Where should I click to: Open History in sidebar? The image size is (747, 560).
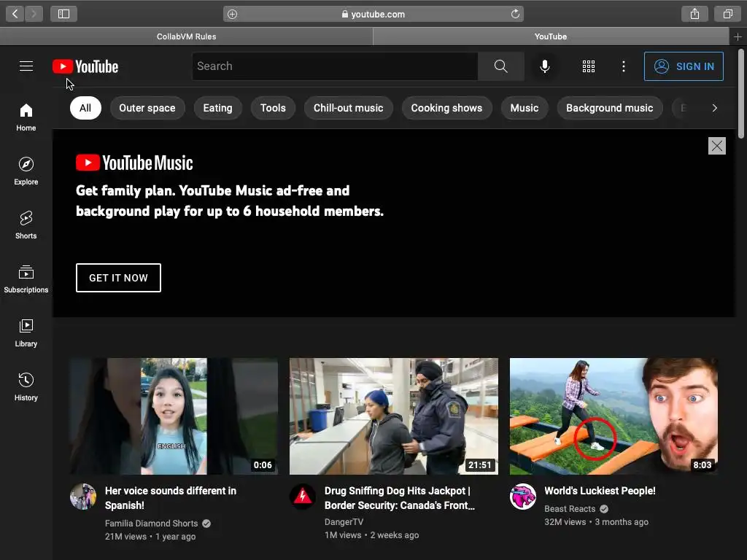click(26, 386)
